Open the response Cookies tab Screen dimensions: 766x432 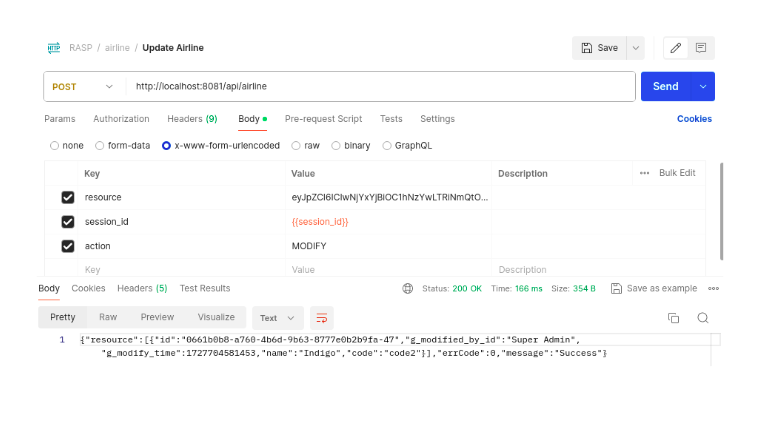tap(88, 288)
